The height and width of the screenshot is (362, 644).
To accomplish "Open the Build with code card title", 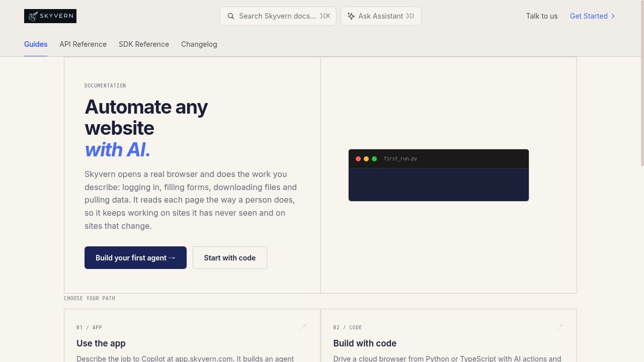I will coord(365,343).
